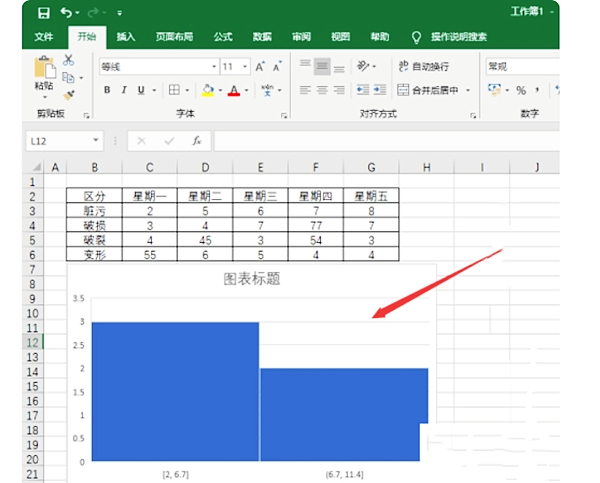Expand the font size dropdown
This screenshot has width=600, height=483.
point(245,67)
